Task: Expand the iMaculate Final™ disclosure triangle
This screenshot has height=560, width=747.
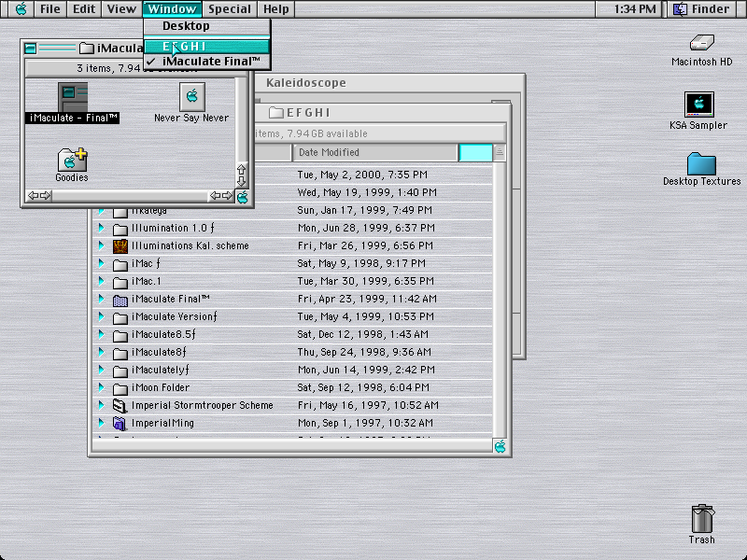Action: (x=101, y=299)
